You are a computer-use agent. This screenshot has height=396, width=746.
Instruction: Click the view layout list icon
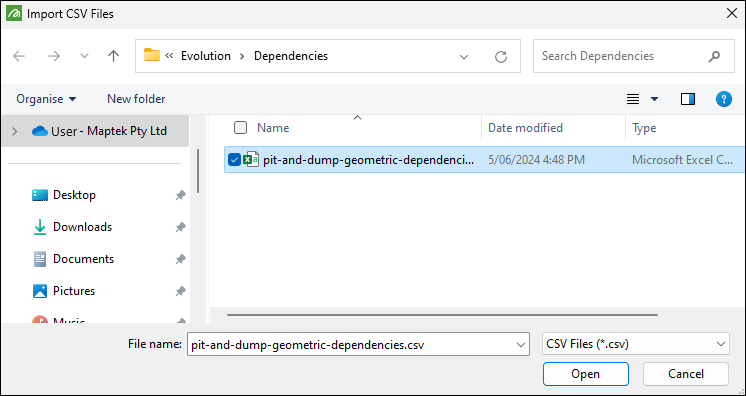pos(633,99)
